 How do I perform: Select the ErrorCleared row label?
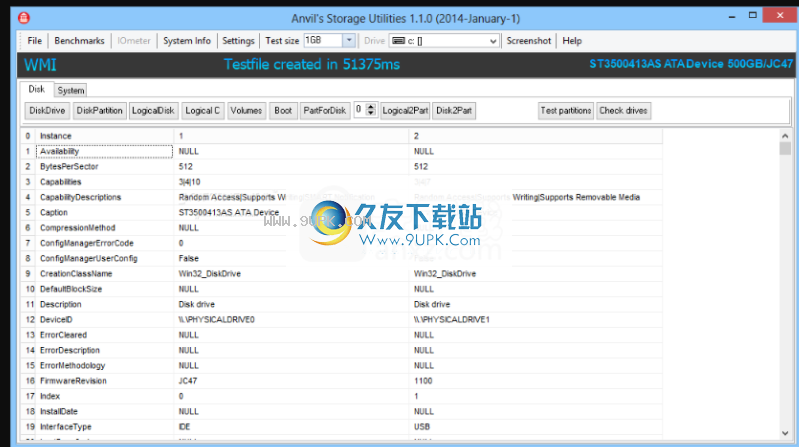(x=63, y=335)
